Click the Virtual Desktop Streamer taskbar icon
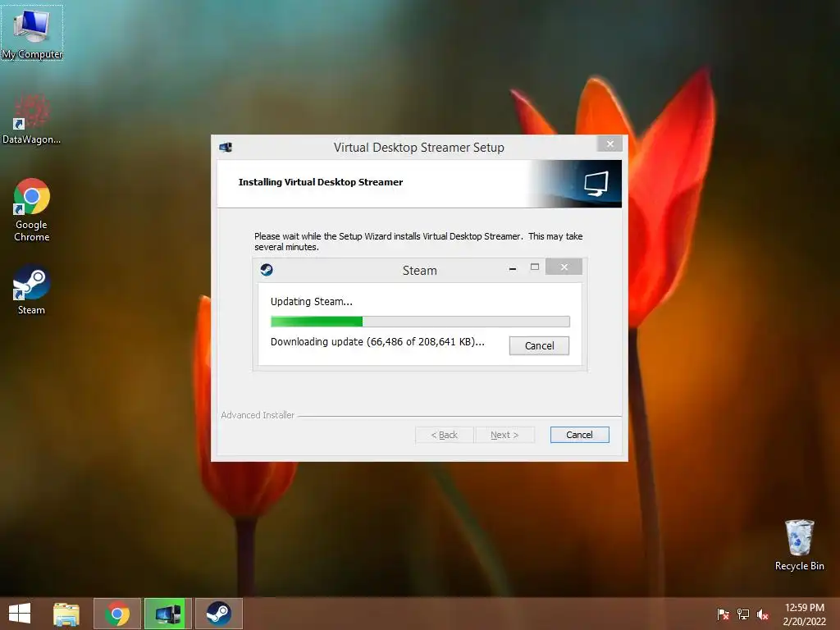 click(x=168, y=614)
